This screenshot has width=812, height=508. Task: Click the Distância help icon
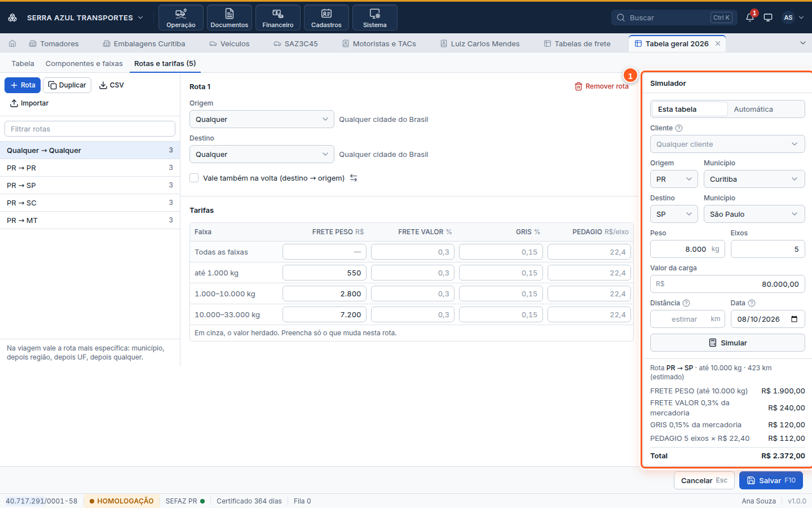click(x=686, y=303)
